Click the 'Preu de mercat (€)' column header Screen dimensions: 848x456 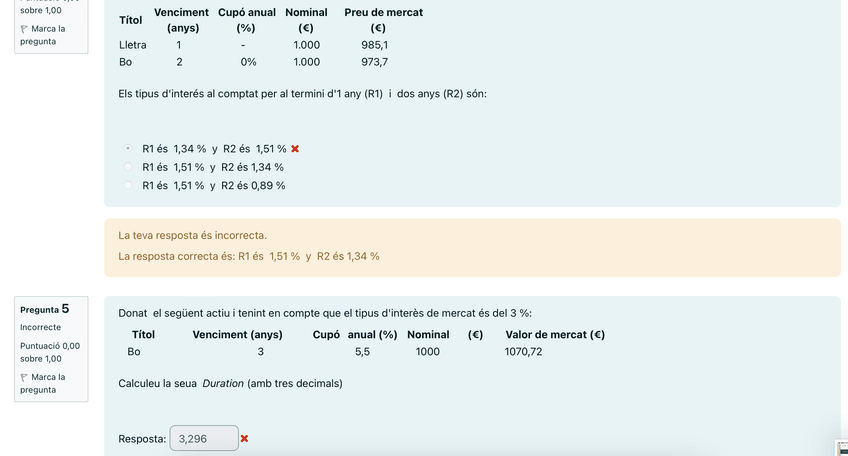383,20
